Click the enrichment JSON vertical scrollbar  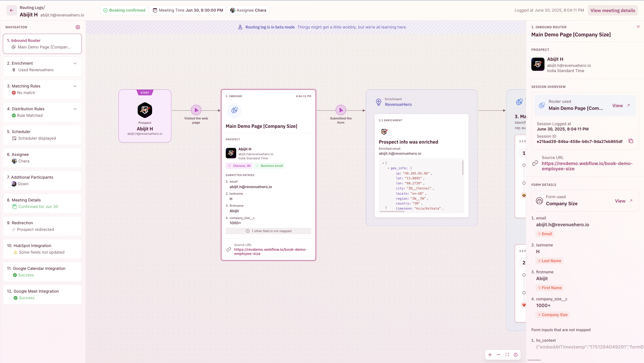[x=463, y=167]
